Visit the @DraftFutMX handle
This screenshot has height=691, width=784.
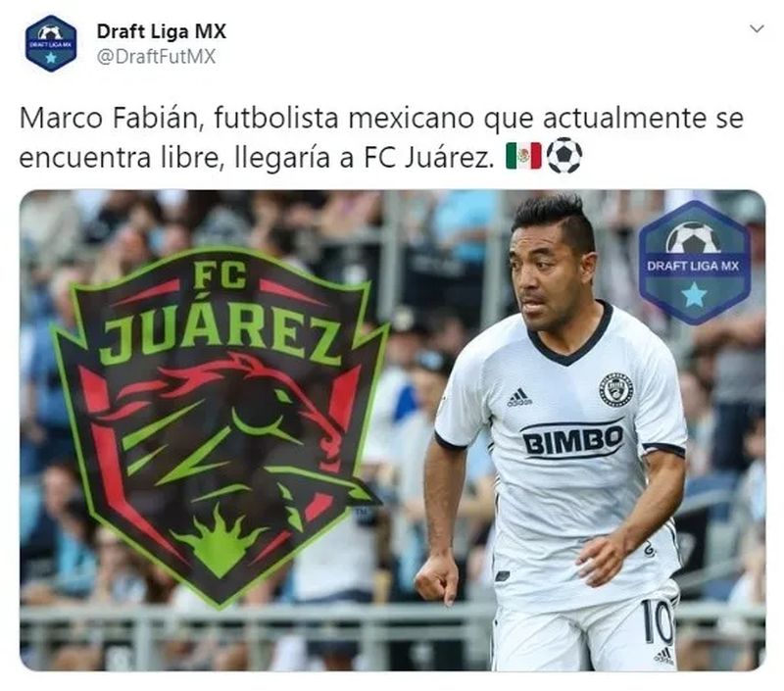[x=156, y=57]
